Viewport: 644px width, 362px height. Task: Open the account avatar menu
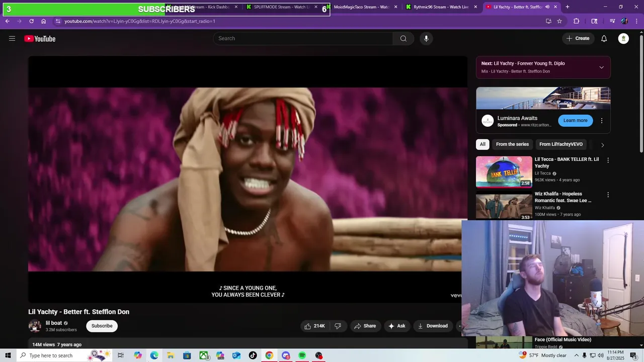pyautogui.click(x=623, y=39)
